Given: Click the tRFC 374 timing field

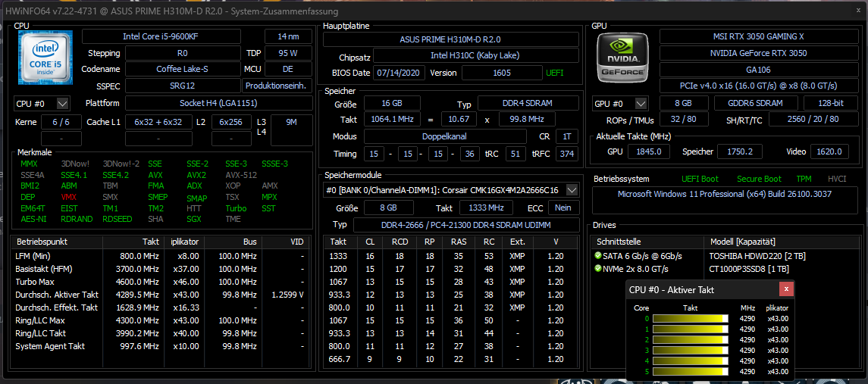Looking at the screenshot, I should tap(566, 154).
